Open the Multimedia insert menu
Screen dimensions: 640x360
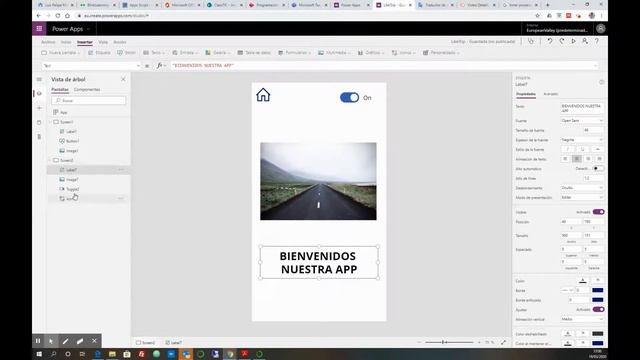click(x=334, y=53)
